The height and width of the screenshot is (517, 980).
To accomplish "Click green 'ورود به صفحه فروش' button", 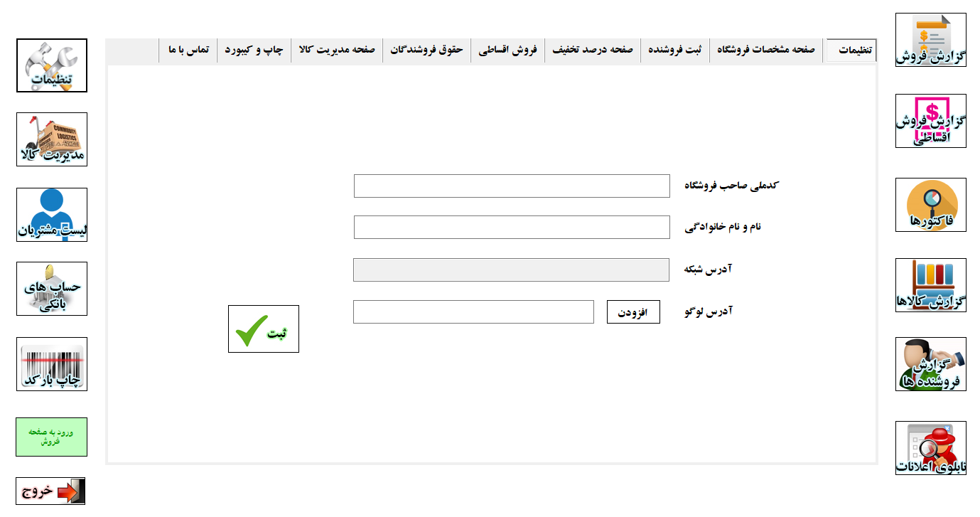I will point(52,437).
